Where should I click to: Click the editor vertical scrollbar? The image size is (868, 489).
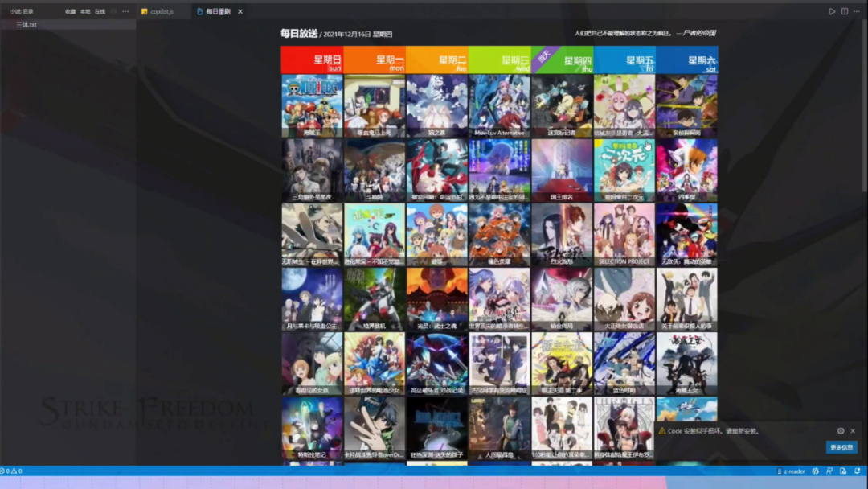864,105
